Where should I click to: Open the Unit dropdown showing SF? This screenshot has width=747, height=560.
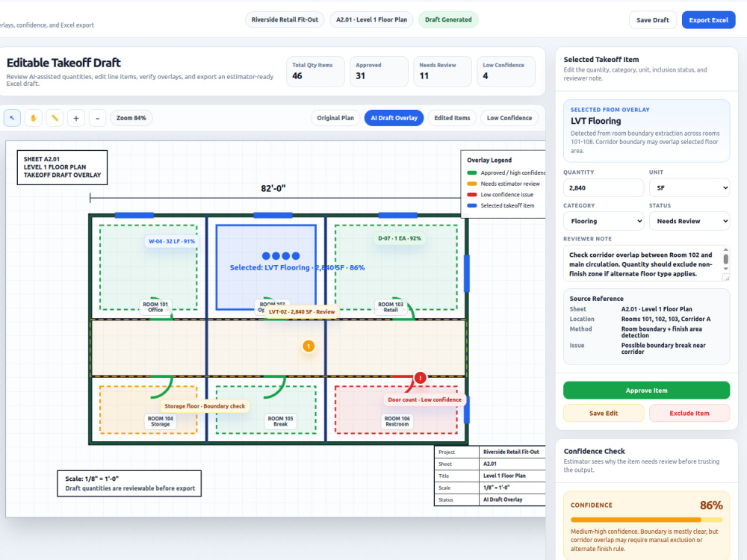[689, 188]
